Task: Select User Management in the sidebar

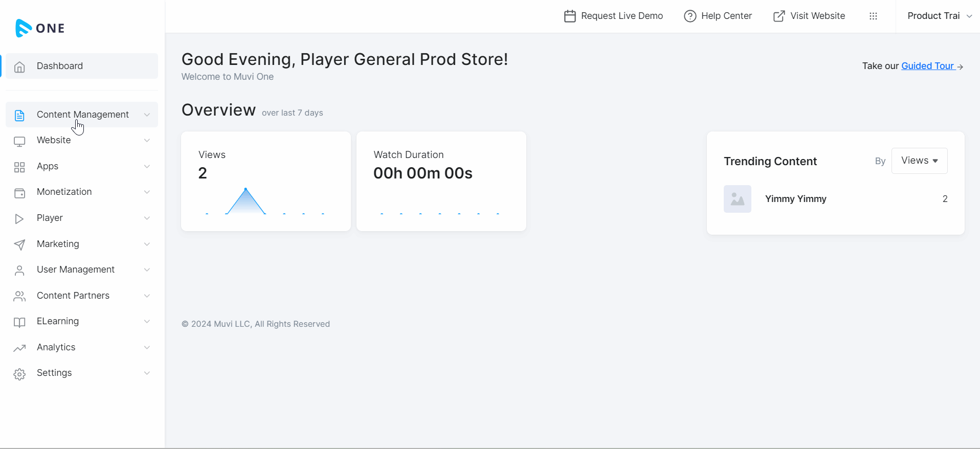Action: point(76,270)
